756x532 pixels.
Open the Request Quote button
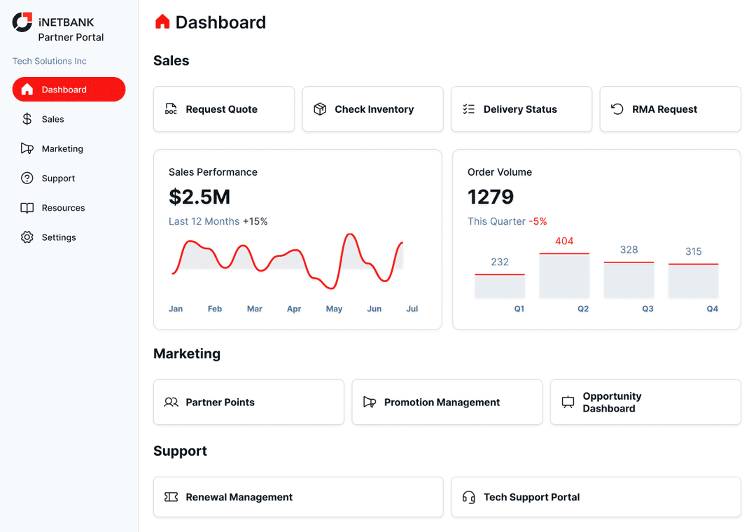point(224,109)
